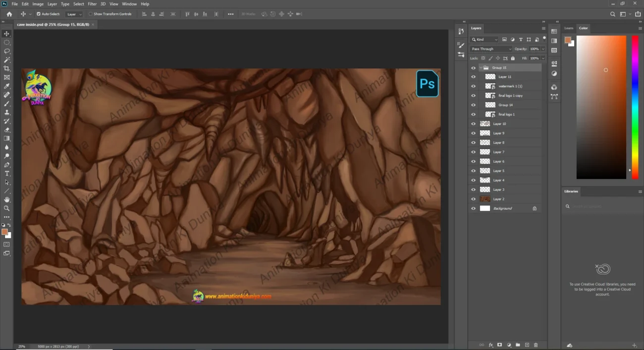
Task: Select the Move tool
Action: click(x=7, y=34)
